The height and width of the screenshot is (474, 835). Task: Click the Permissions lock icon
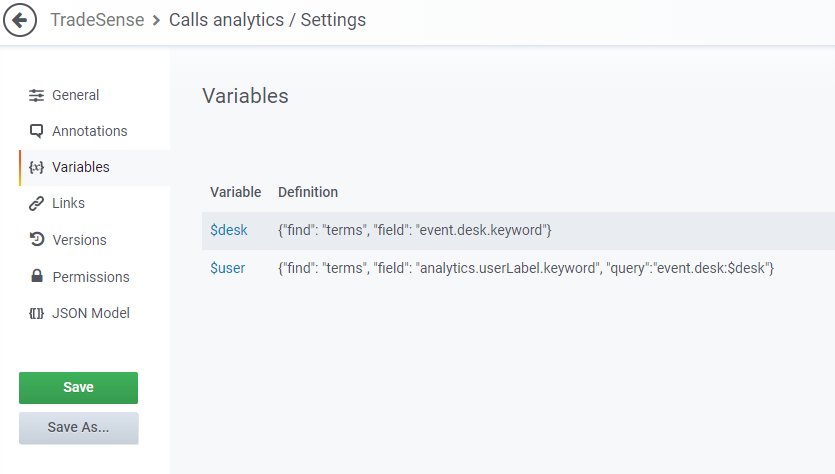click(37, 277)
